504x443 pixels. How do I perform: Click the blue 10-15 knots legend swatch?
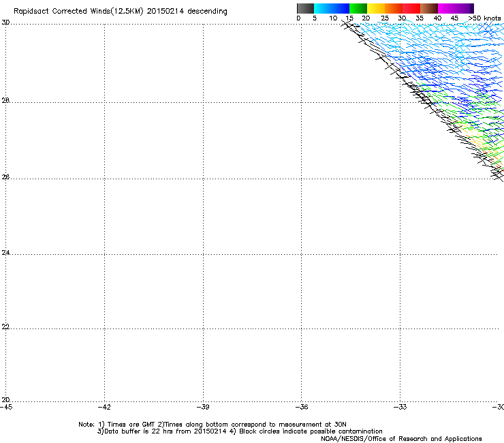(x=341, y=8)
